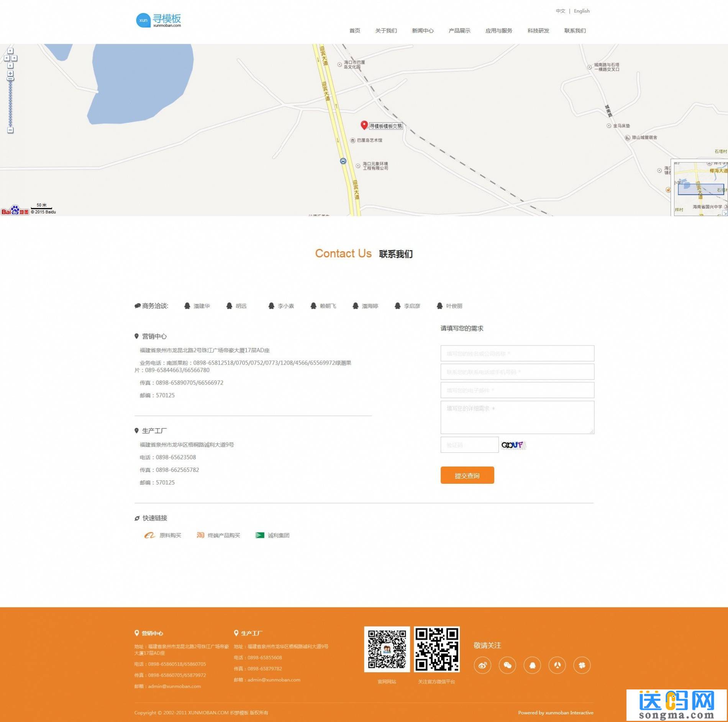Switch language to 中文
The width and height of the screenshot is (728, 722).
pos(561,11)
